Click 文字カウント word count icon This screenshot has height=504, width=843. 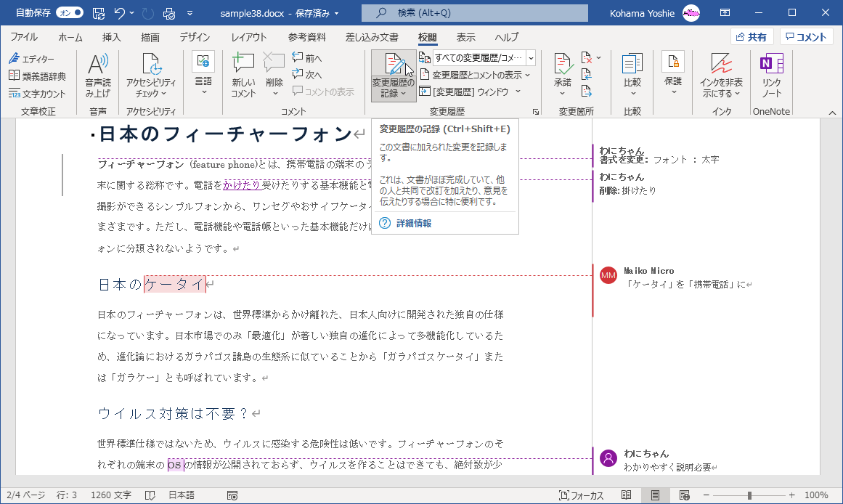click(x=37, y=94)
